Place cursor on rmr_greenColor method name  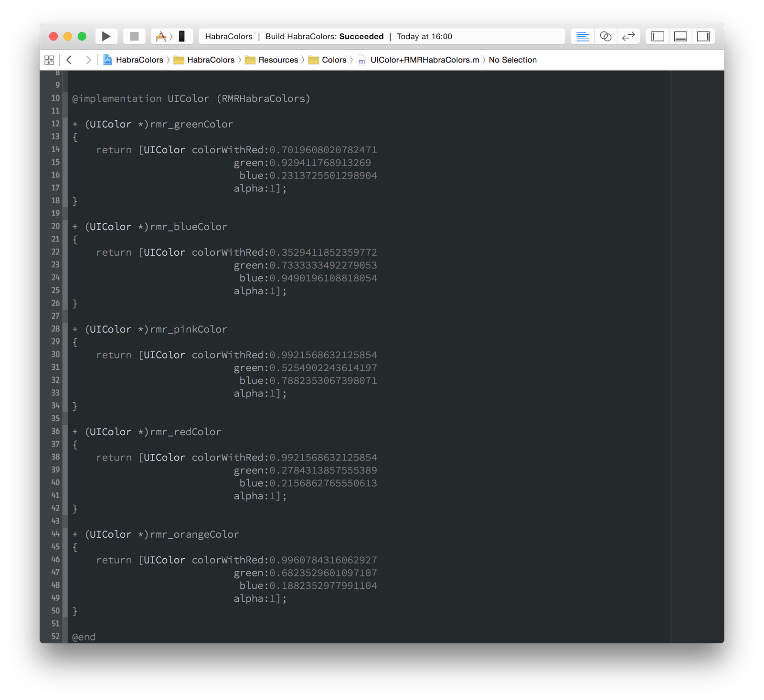191,124
